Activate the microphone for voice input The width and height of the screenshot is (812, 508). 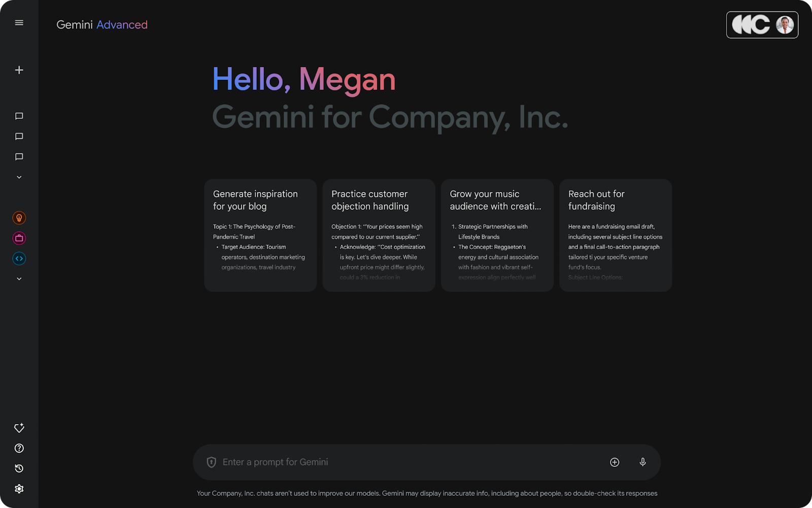coord(642,462)
